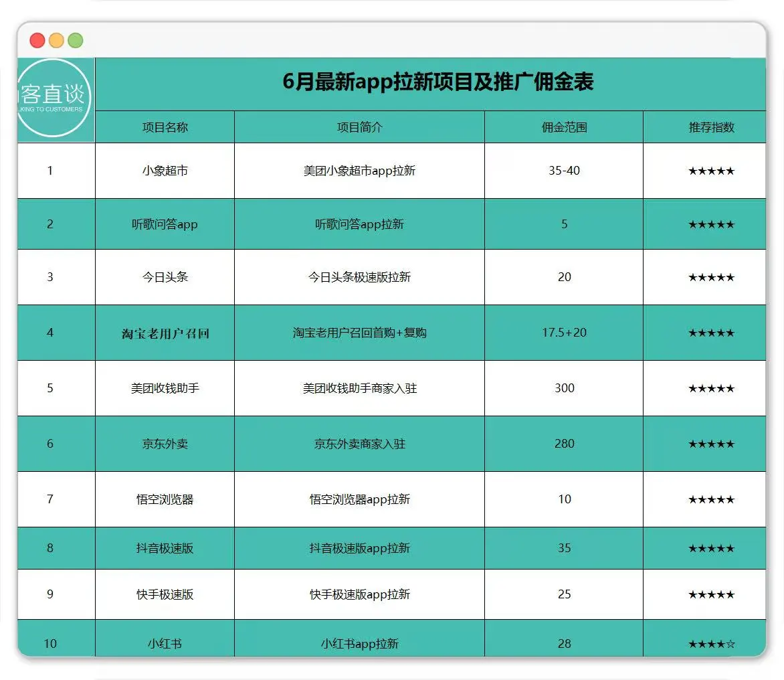This screenshot has height=680, width=784.
Task: Click the star rating in 美团收钱助手 row
Action: click(x=712, y=389)
